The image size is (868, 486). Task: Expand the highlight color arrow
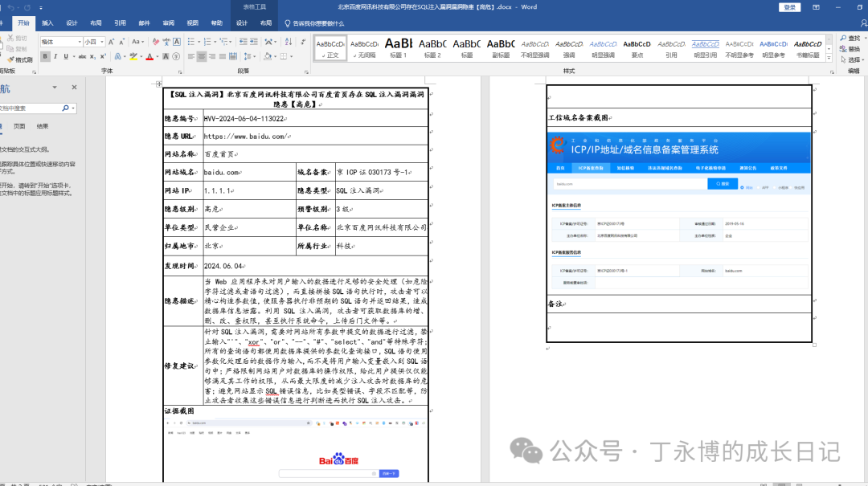[x=141, y=56]
